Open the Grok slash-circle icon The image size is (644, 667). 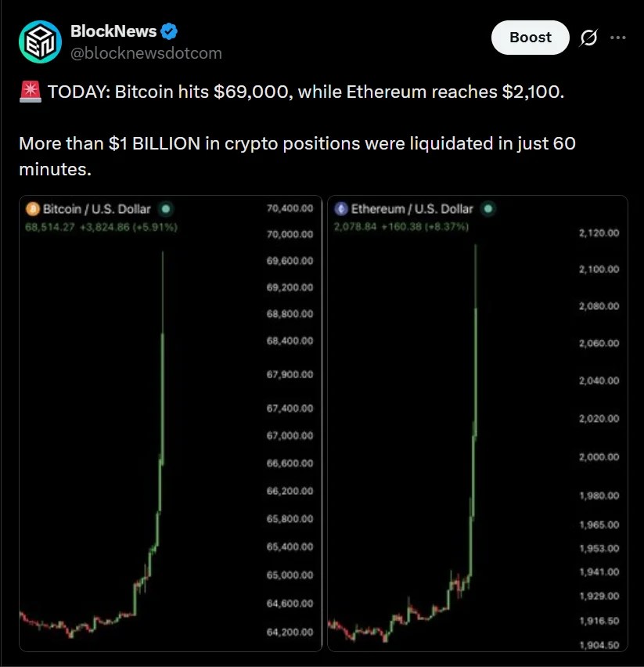[x=588, y=38]
